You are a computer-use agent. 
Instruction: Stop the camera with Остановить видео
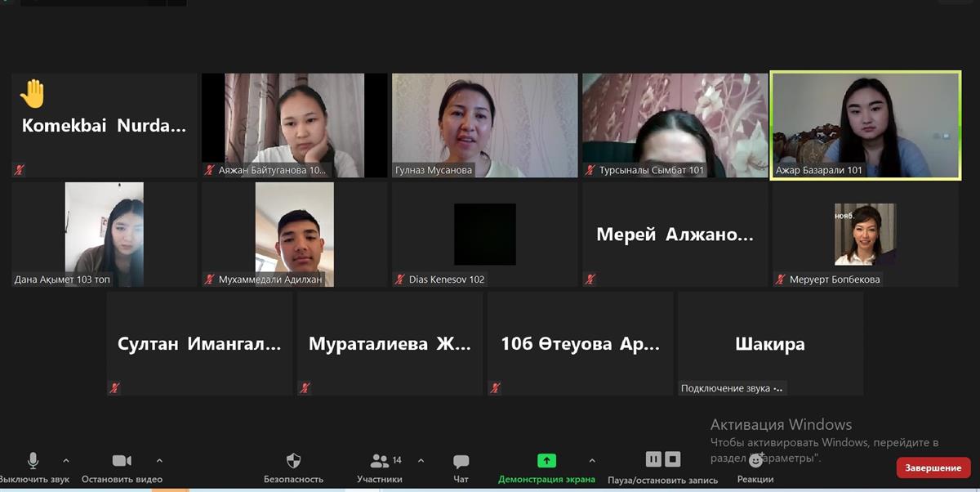pos(122,462)
